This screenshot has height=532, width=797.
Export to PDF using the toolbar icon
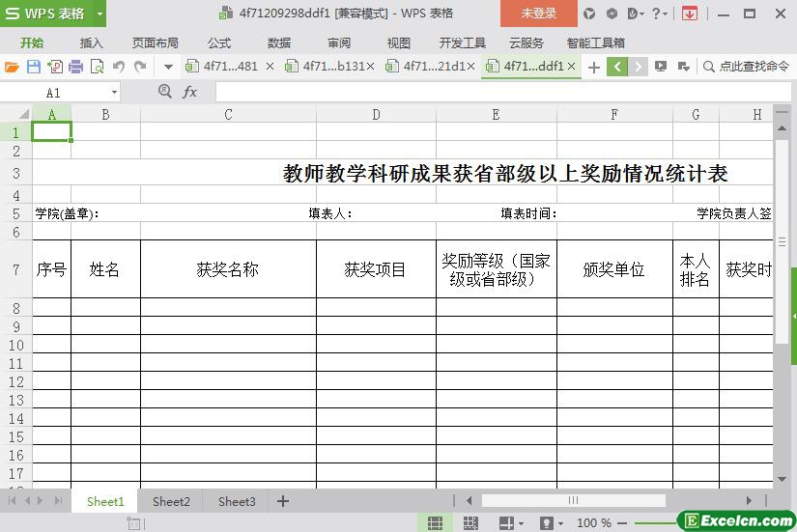(55, 67)
